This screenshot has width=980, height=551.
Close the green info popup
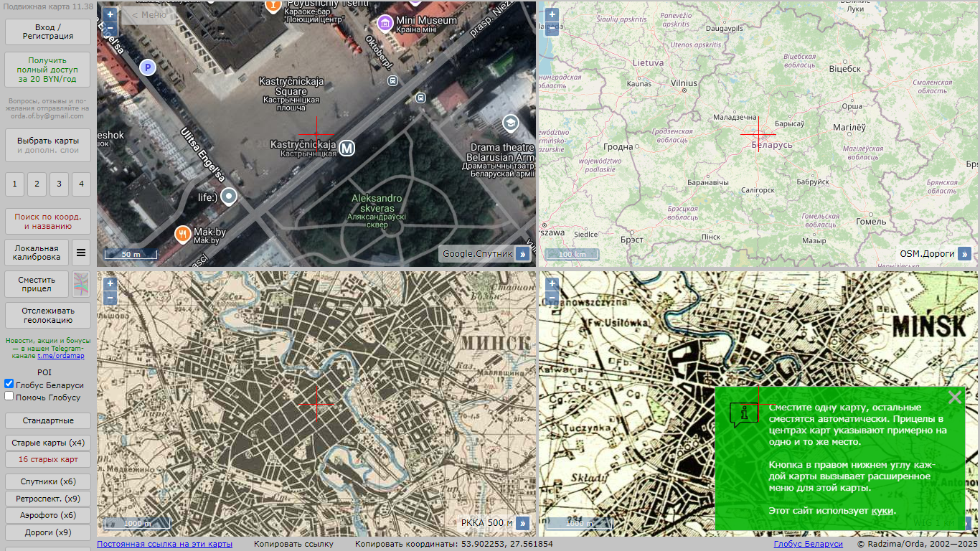tap(955, 397)
